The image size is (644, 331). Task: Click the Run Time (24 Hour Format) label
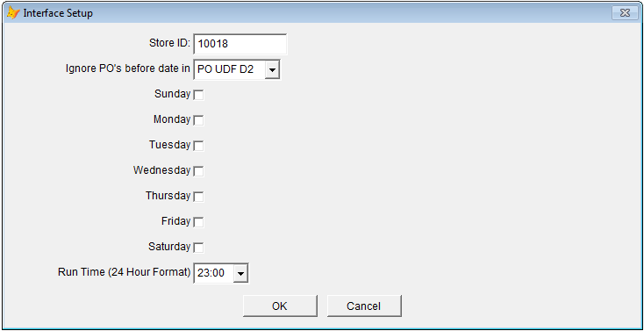click(125, 272)
